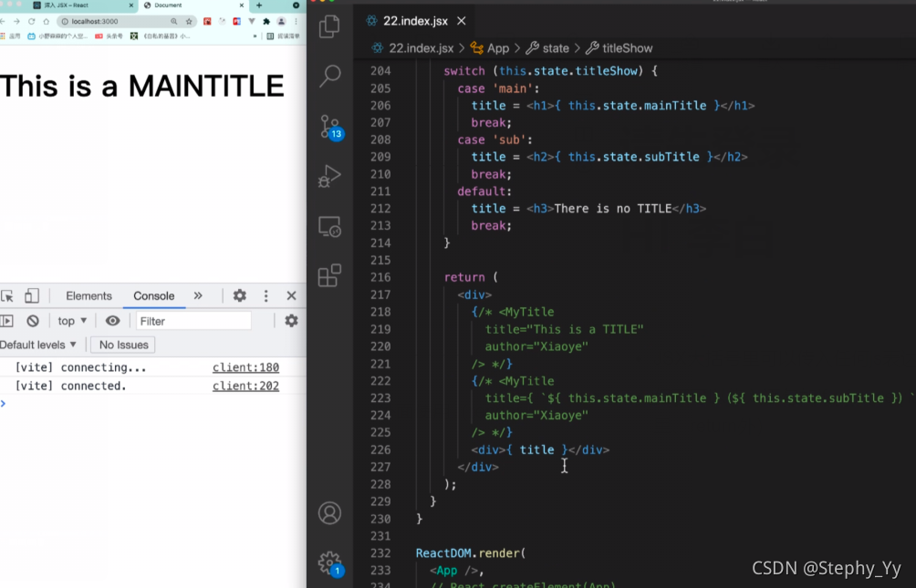Open console settings gear

291,321
